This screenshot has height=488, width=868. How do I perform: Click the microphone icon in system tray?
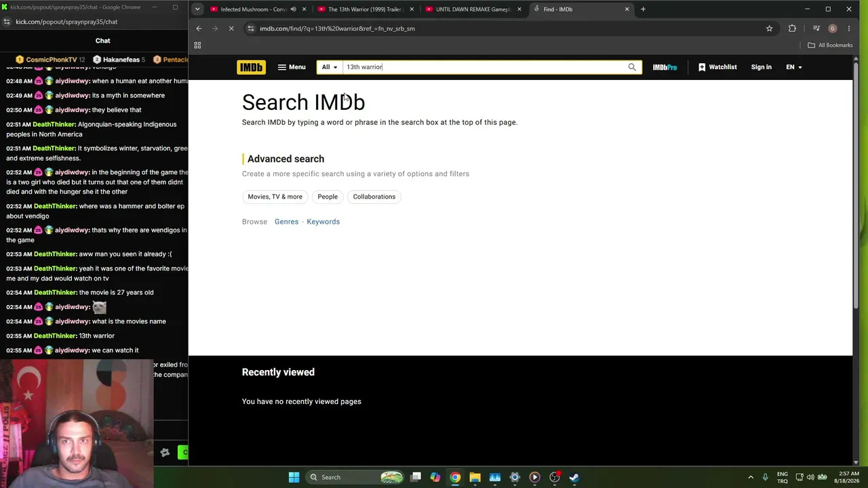[x=766, y=477]
